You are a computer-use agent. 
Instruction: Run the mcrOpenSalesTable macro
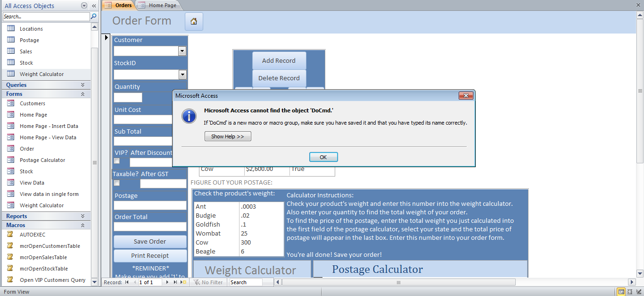pos(45,257)
